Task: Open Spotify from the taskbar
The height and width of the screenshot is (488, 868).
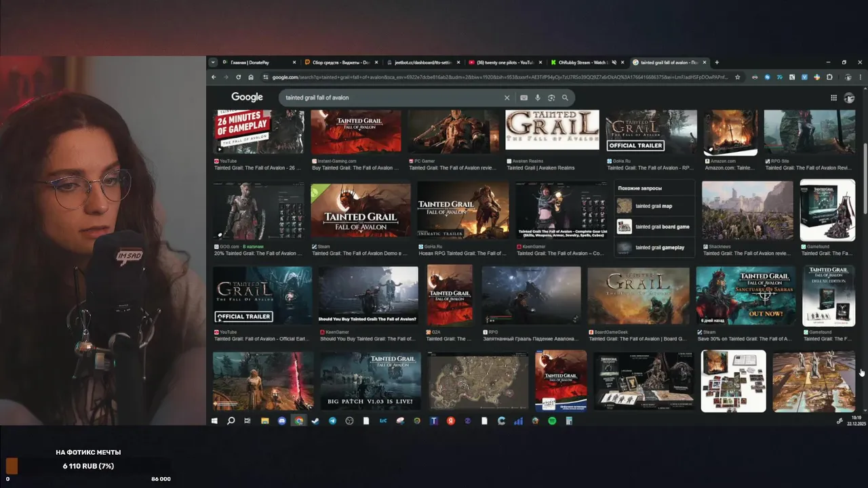Action: tap(552, 421)
